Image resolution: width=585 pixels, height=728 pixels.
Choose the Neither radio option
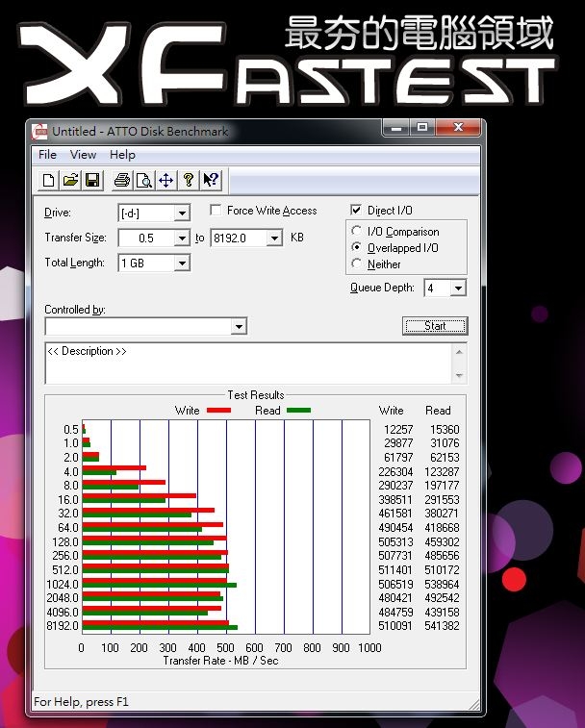[358, 264]
